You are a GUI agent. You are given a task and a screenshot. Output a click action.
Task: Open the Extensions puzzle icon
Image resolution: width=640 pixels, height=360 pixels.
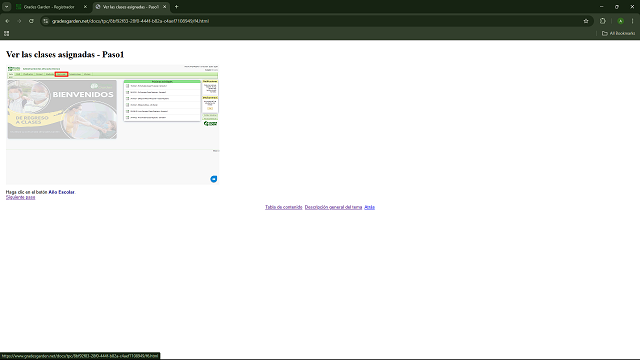pos(603,21)
